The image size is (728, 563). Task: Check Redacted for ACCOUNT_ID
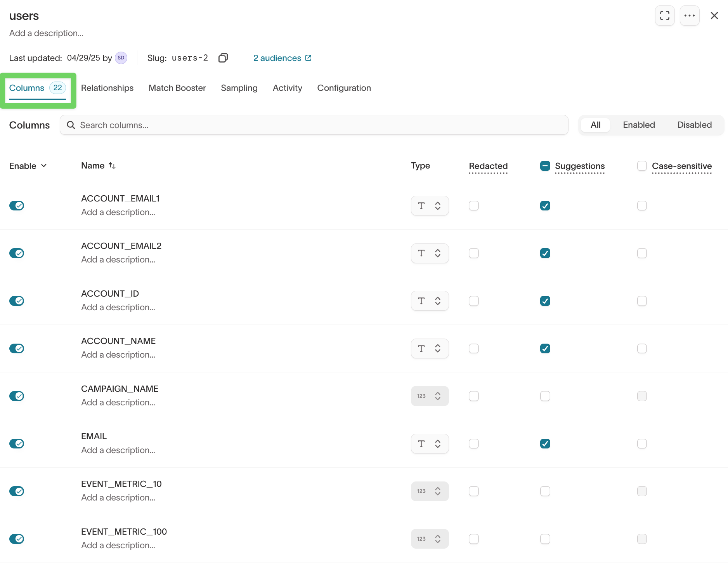point(473,301)
